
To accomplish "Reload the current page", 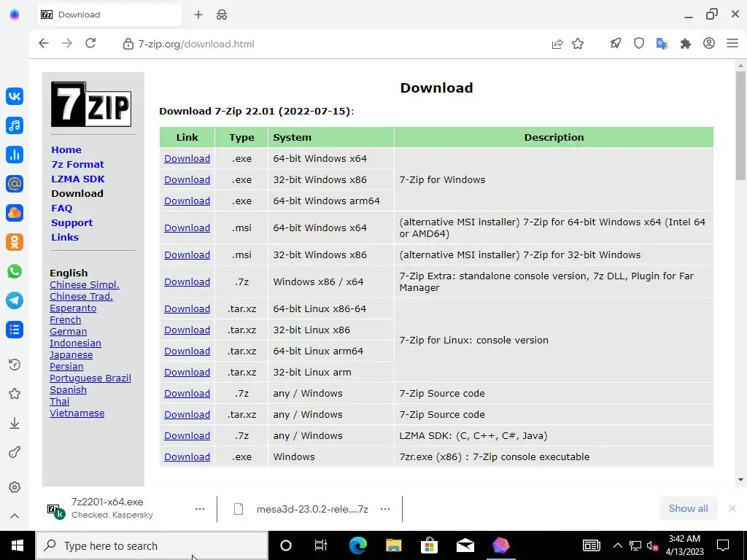I will tap(90, 43).
